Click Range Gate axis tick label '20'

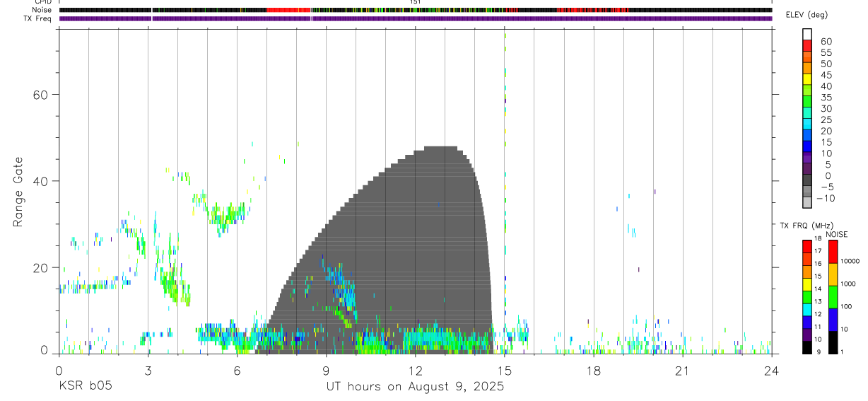point(42,267)
